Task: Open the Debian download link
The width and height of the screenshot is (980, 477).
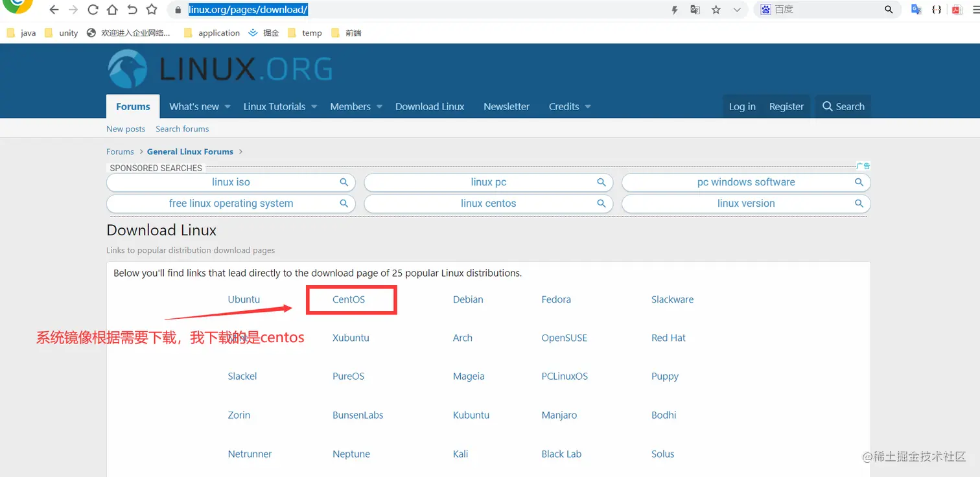Action: [468, 299]
